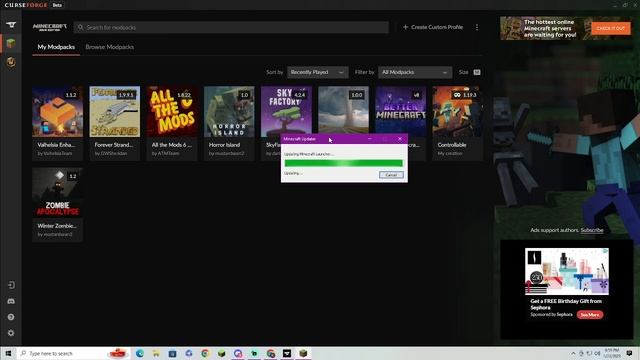Click See More on the Sephora ad

[x=590, y=315]
